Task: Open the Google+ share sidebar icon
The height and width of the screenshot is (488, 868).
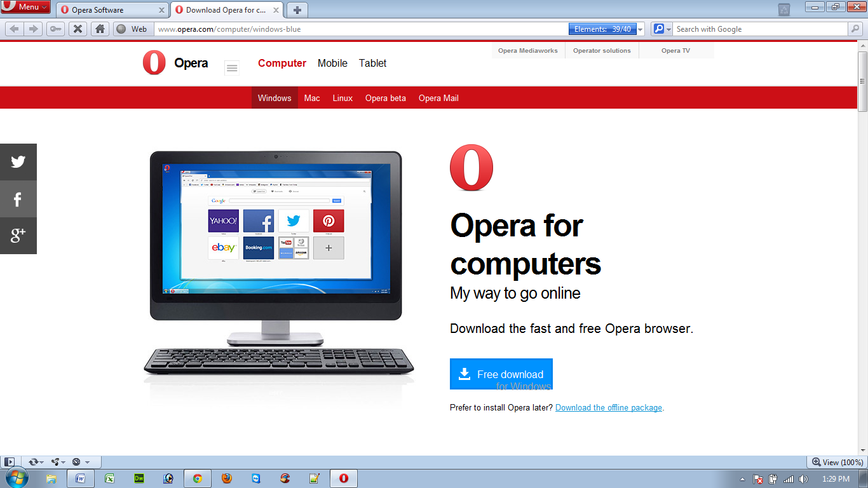Action: click(x=18, y=236)
